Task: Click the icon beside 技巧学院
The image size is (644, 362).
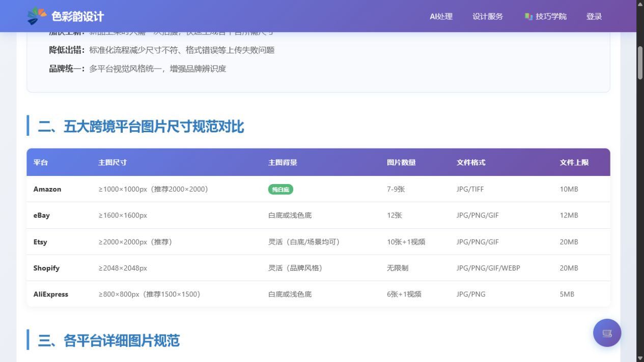Action: coord(528,16)
